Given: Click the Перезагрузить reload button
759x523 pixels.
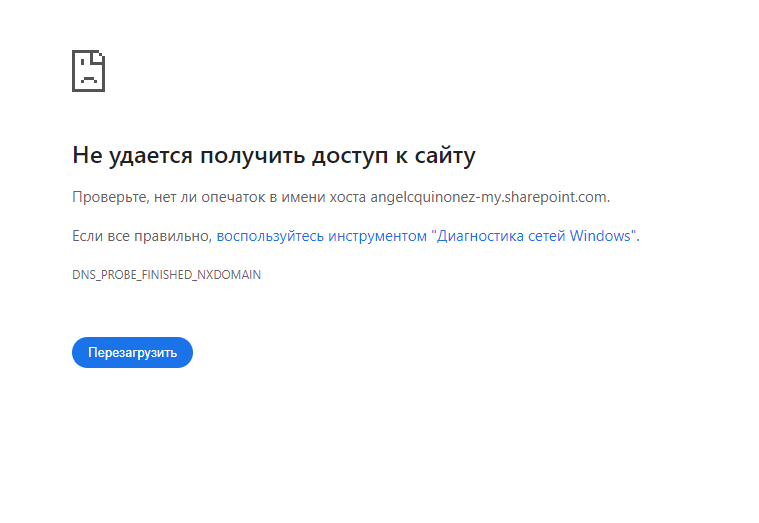Looking at the screenshot, I should [132, 352].
